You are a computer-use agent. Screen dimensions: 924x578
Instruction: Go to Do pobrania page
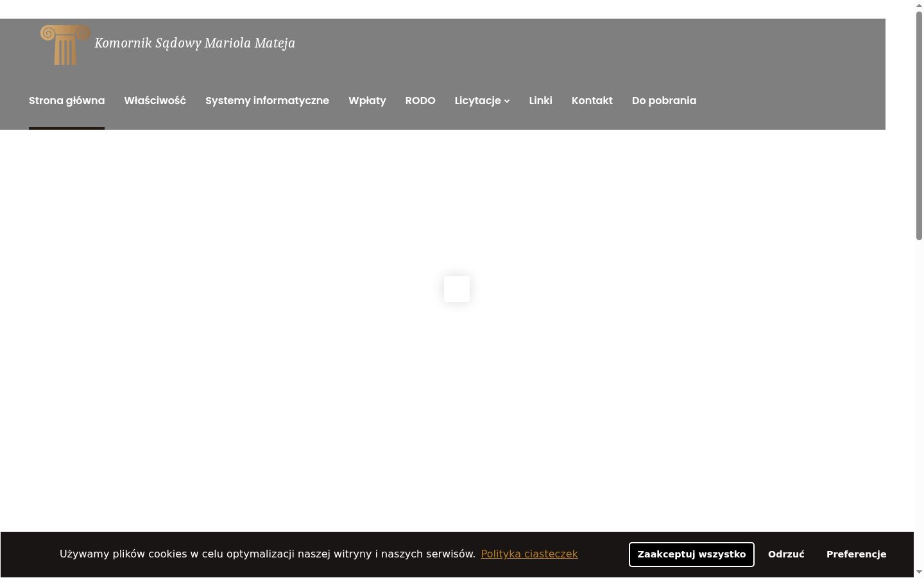(664, 100)
